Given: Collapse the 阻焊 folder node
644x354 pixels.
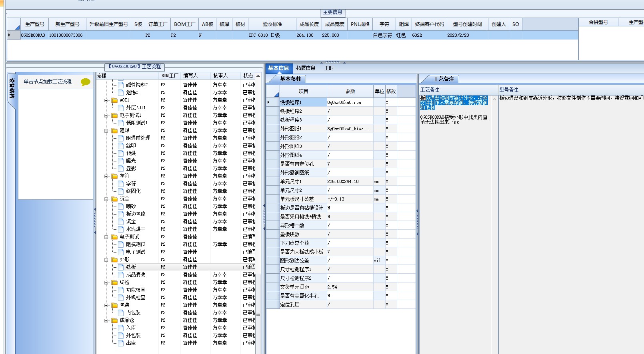Looking at the screenshot, I should click(x=107, y=131).
